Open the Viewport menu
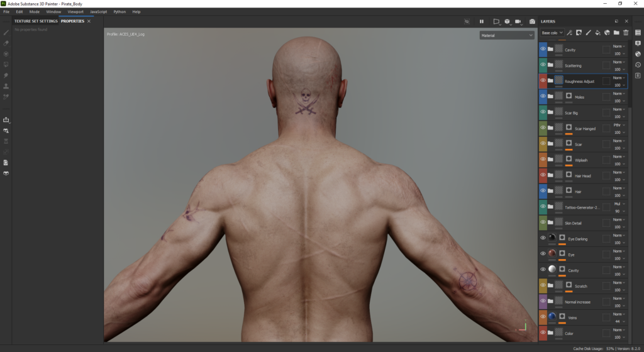The height and width of the screenshot is (352, 644). click(x=75, y=12)
